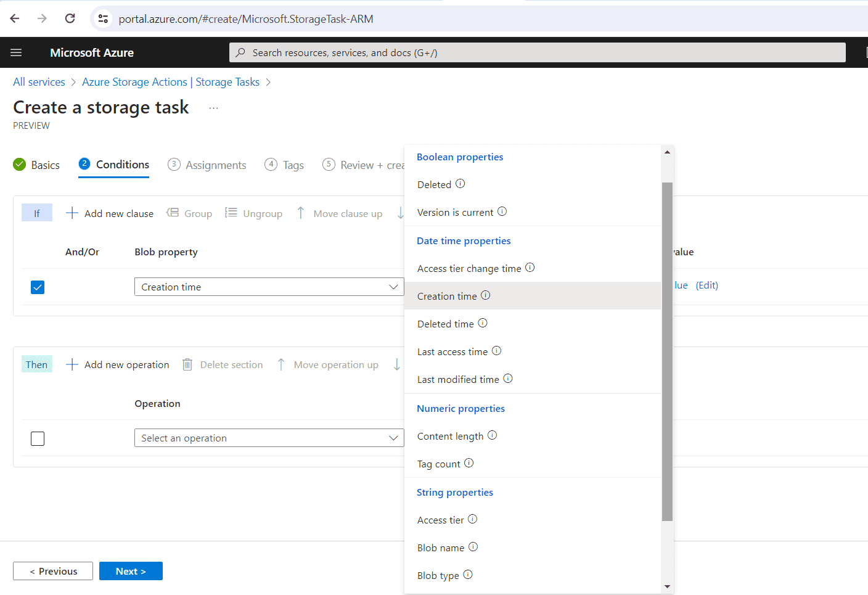The image size is (868, 595).
Task: Click the property list scrollbar thumb
Action: (667, 351)
